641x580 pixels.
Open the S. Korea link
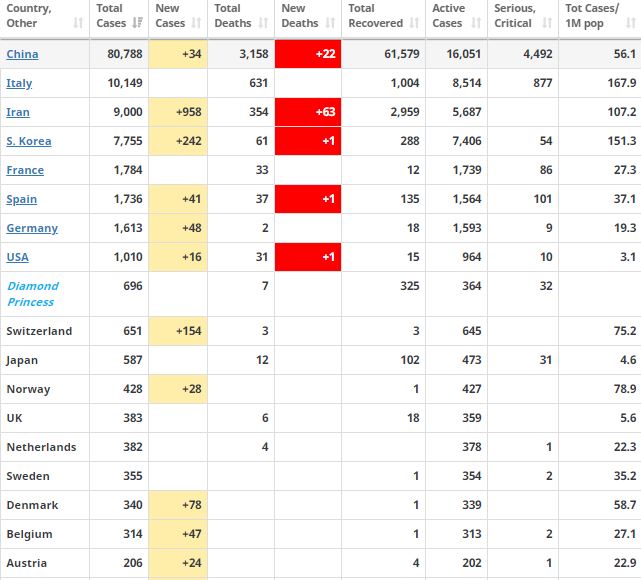[29, 141]
